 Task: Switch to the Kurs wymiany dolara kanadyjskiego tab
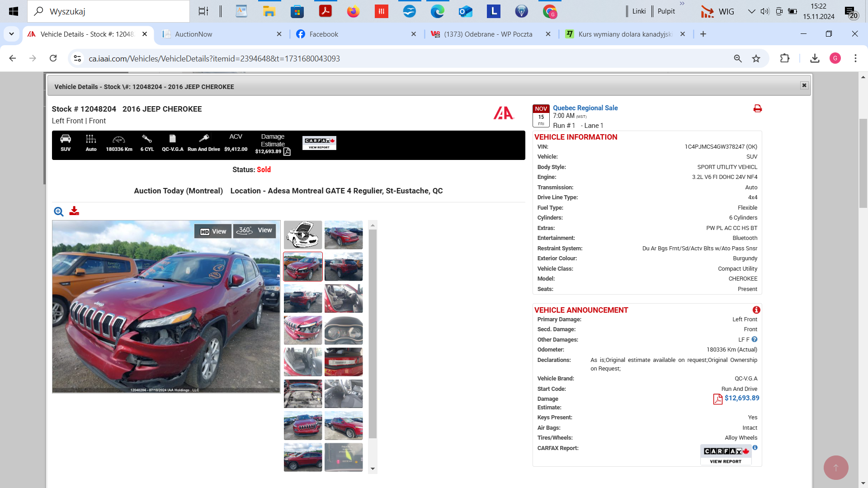tap(625, 34)
